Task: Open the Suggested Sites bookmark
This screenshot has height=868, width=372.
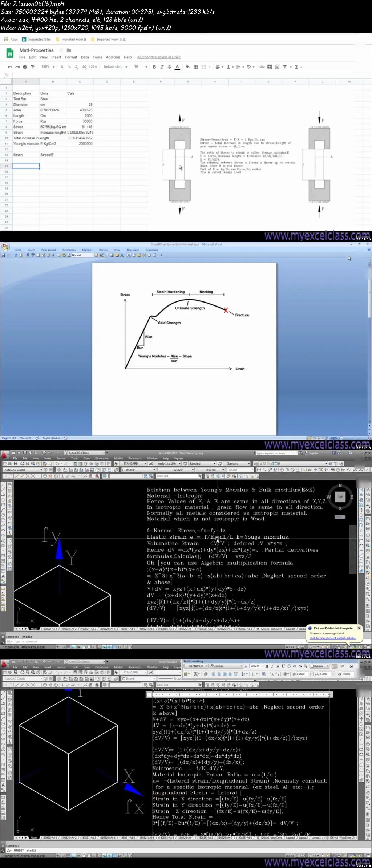Action: [37, 39]
